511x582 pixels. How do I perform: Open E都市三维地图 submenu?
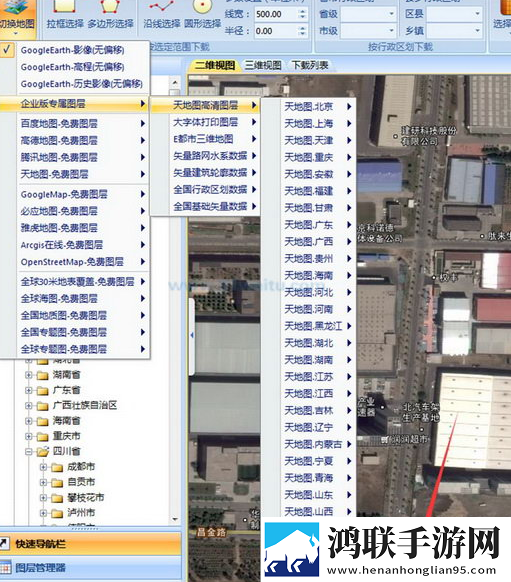coord(205,139)
